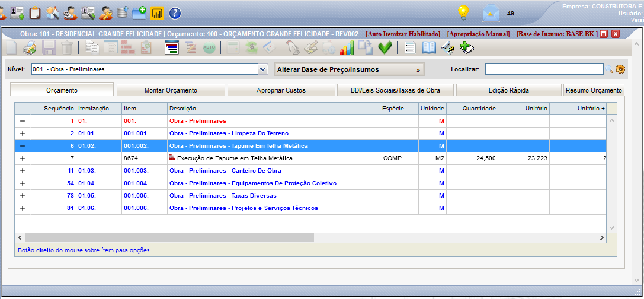Click the trash delete icon
Image resolution: width=644 pixels, height=299 pixels.
click(67, 47)
